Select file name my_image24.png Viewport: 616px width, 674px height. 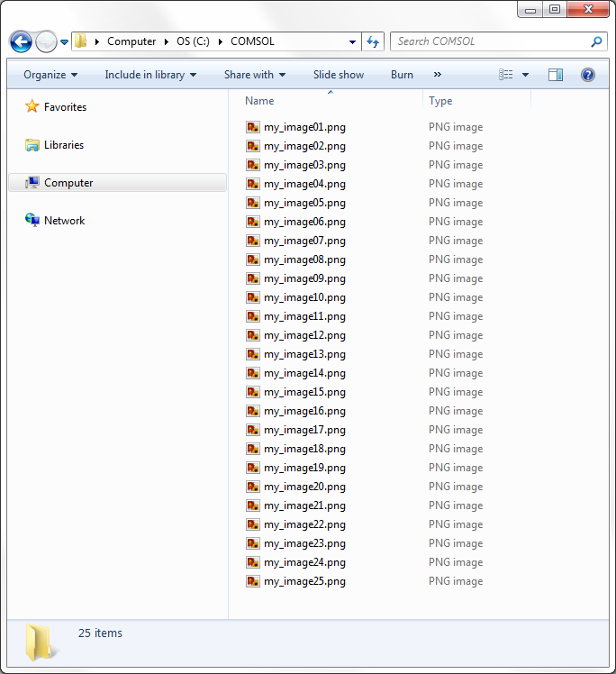coord(304,562)
